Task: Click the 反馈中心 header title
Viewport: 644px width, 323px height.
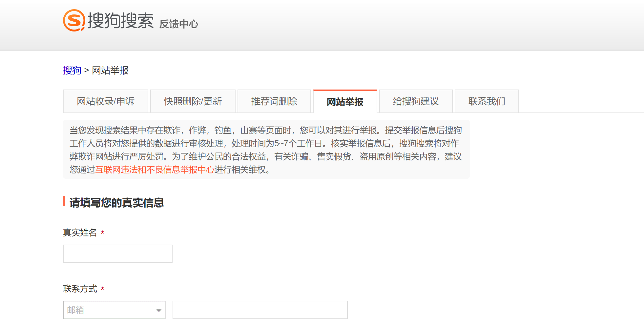Action: pyautogui.click(x=178, y=24)
